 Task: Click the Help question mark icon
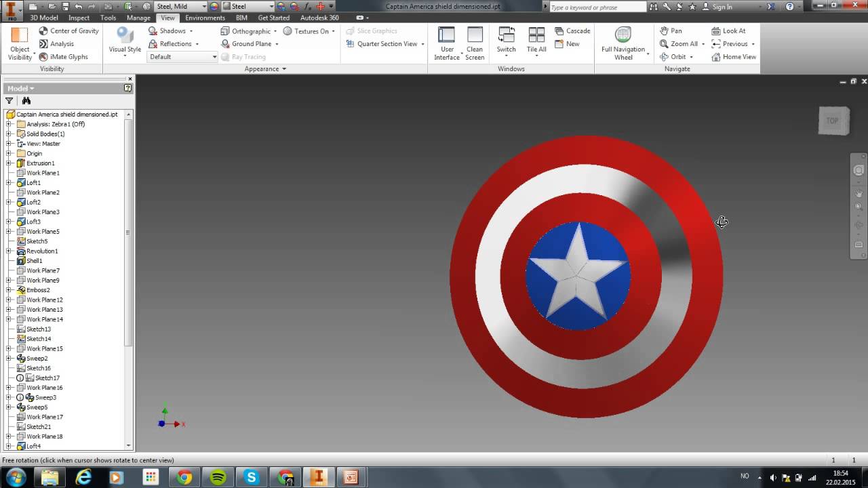(789, 7)
